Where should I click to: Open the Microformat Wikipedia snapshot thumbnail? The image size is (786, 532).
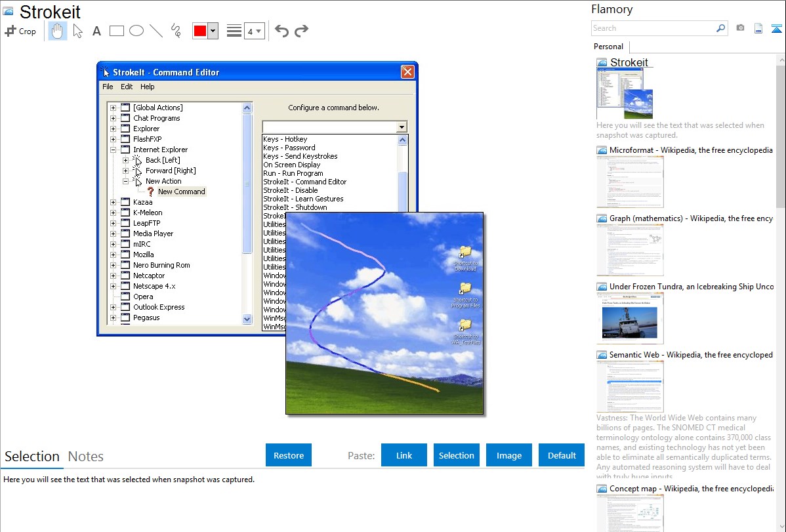tap(630, 182)
